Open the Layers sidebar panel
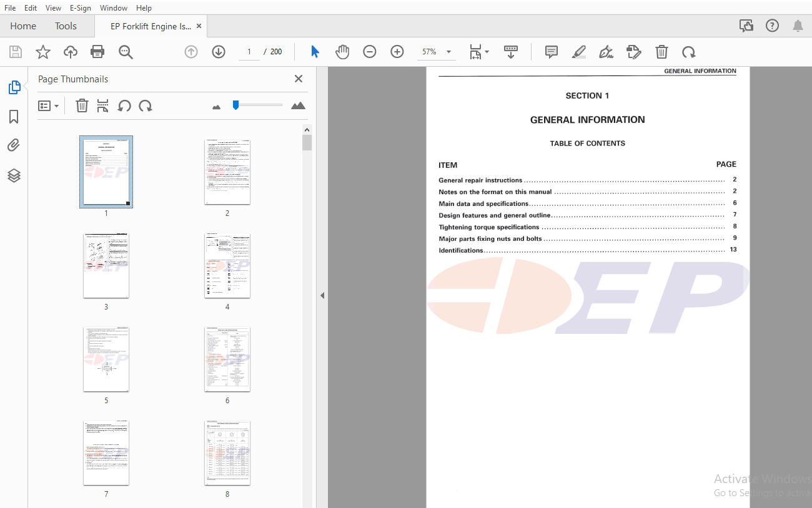 click(14, 175)
